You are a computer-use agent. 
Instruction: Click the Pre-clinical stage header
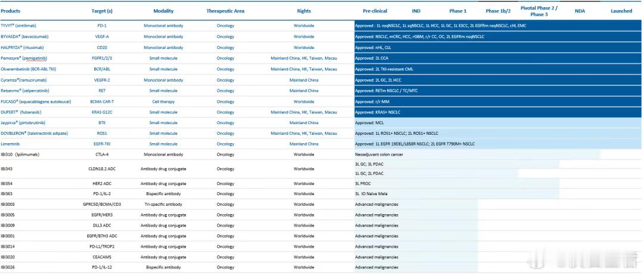[374, 11]
